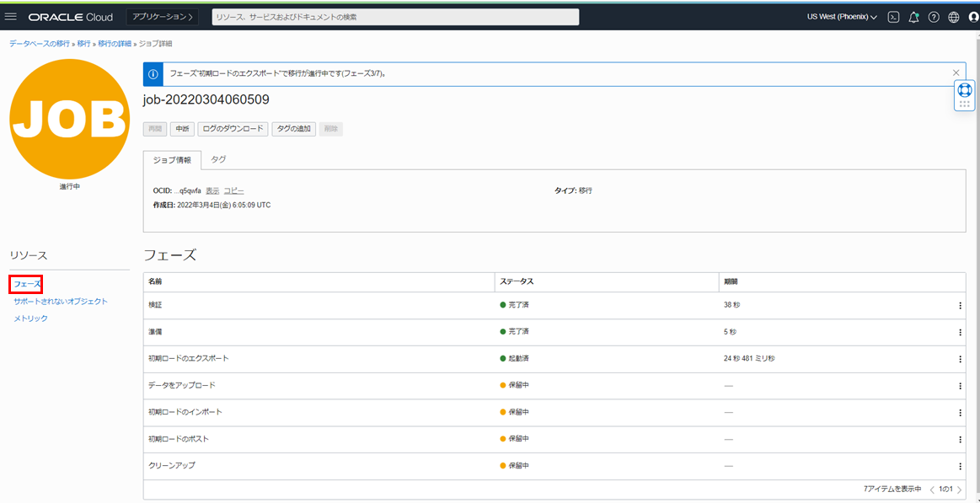Open the notifications bell icon
Screen dimensions: 980x503
point(913,17)
